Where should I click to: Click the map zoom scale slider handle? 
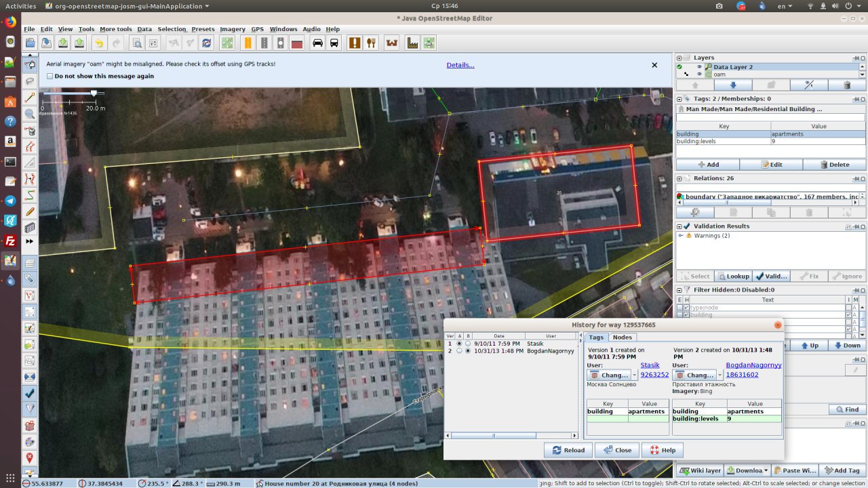(x=94, y=93)
